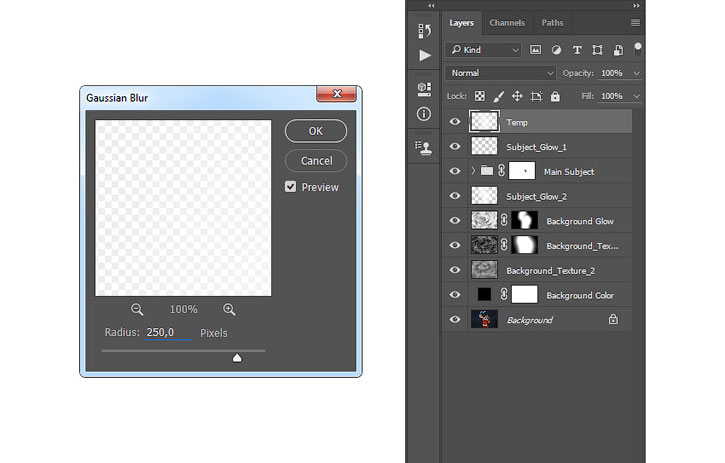This screenshot has width=725, height=463.
Task: Click the Background Glow mask link icon
Action: coord(504,220)
